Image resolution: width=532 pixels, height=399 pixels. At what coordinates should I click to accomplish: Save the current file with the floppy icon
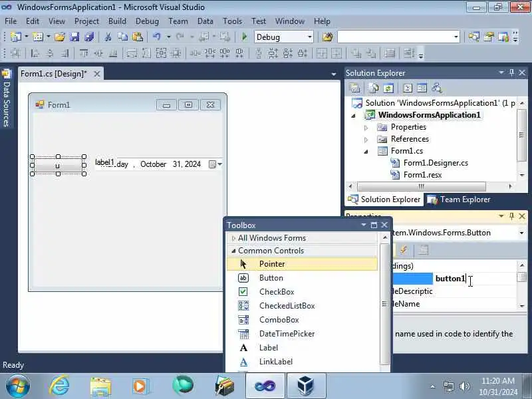pyautogui.click(x=74, y=37)
